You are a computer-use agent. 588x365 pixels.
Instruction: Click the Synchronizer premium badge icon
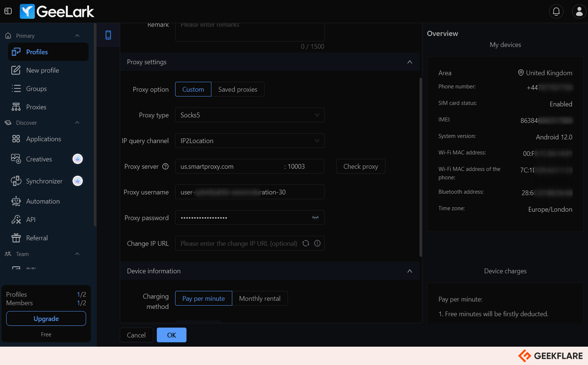78,181
